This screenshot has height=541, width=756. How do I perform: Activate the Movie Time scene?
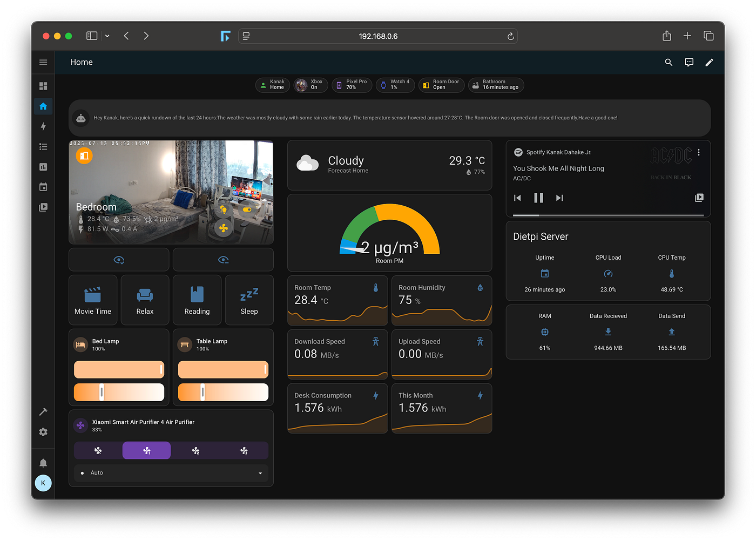click(x=92, y=300)
